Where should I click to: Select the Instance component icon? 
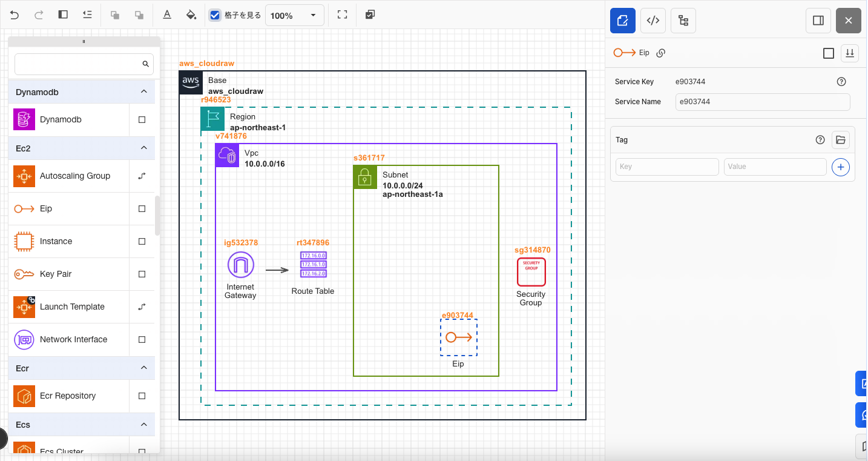(x=24, y=242)
